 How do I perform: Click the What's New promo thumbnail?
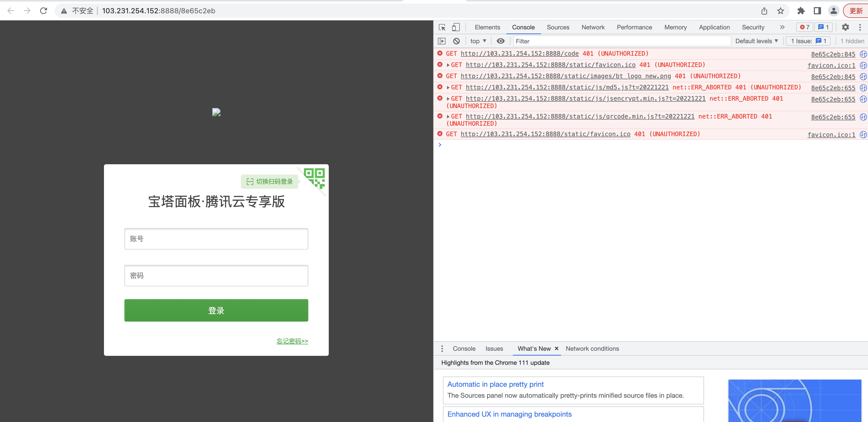pyautogui.click(x=794, y=401)
